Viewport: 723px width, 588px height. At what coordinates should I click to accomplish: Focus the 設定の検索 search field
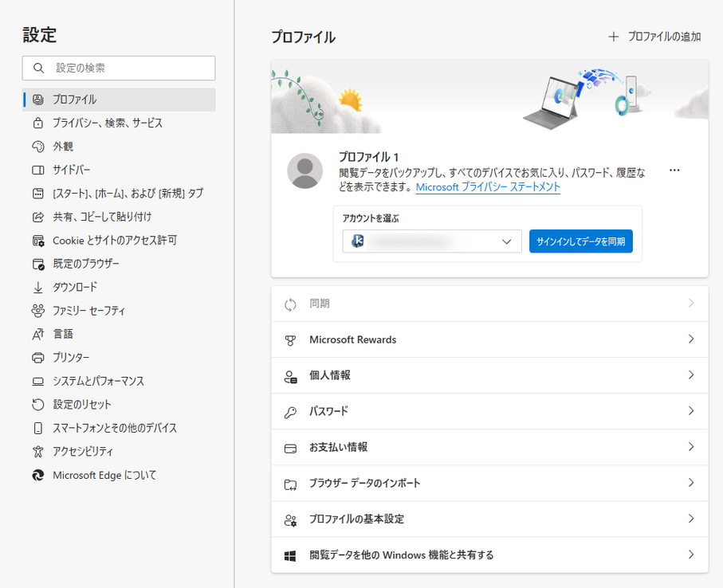[x=119, y=69]
